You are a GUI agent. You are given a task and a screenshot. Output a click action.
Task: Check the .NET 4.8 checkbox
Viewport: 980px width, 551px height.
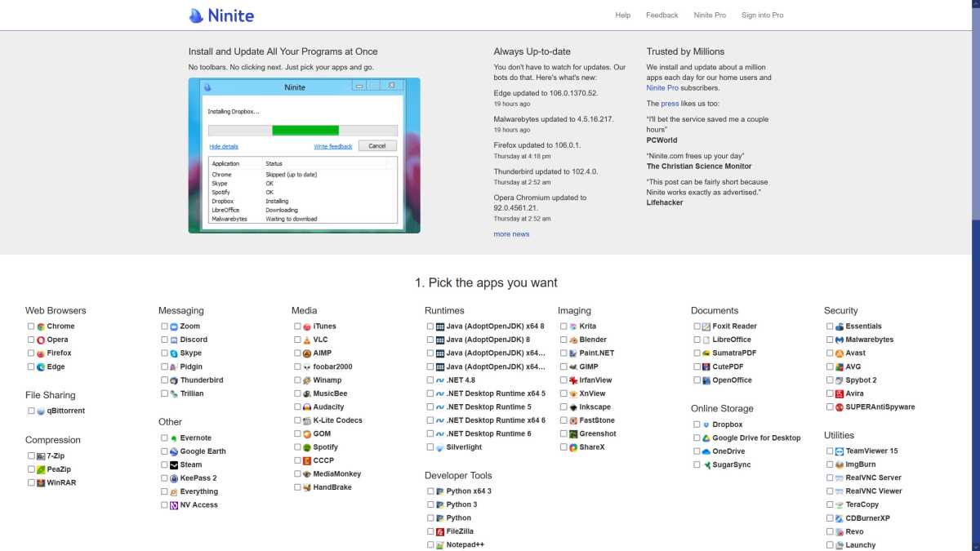pos(430,380)
